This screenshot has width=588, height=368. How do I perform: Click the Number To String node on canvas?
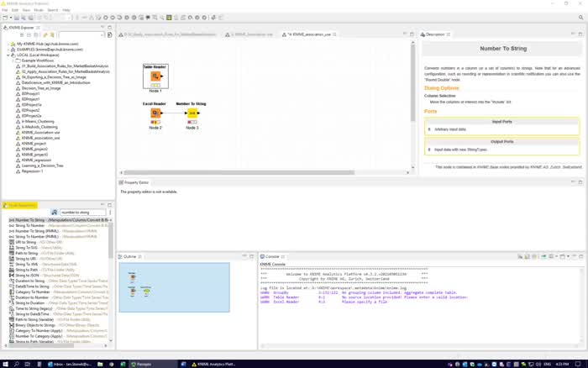pyautogui.click(x=192, y=113)
